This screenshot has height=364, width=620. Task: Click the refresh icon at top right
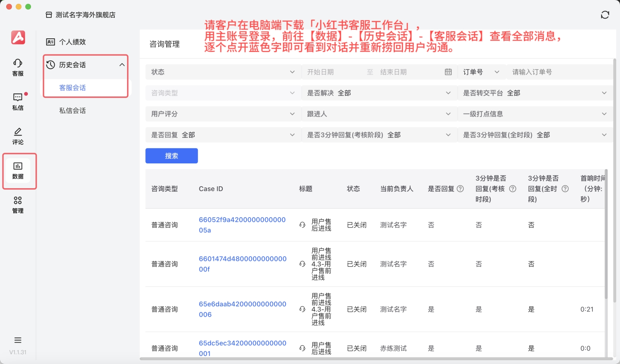[605, 15]
